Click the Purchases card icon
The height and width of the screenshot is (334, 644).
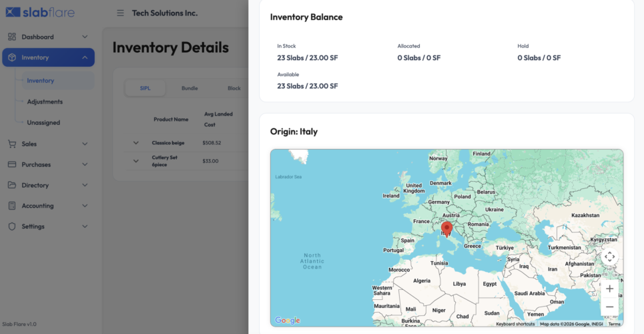pyautogui.click(x=12, y=164)
